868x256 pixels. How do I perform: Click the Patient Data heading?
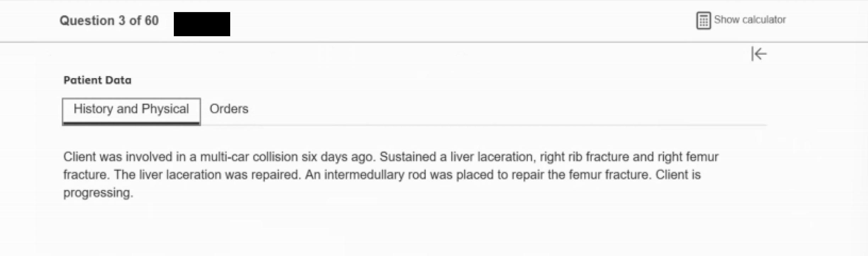[x=97, y=80]
